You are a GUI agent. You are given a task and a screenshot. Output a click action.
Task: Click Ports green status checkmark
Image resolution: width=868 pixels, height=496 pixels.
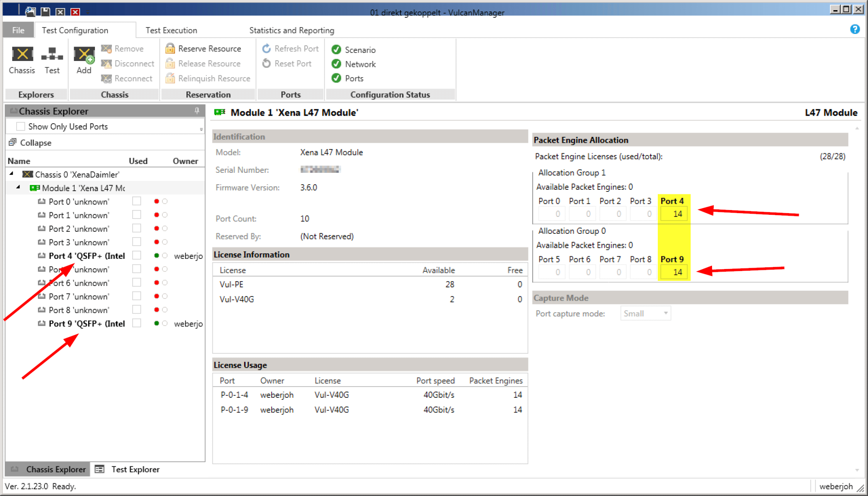coord(337,78)
